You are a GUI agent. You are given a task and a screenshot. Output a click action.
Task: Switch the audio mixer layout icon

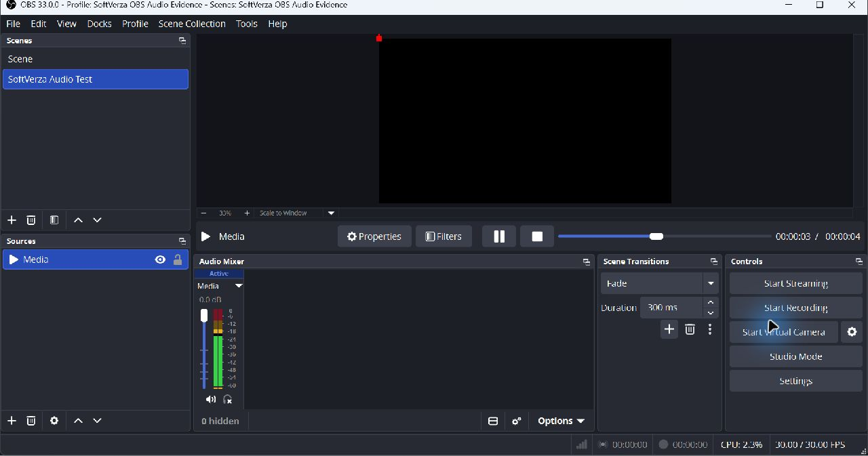[493, 421]
